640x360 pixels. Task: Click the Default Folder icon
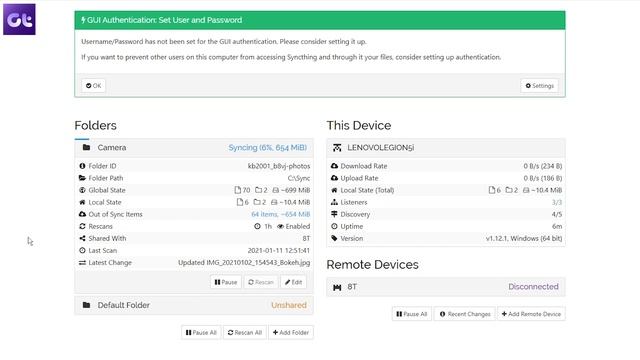click(x=86, y=305)
